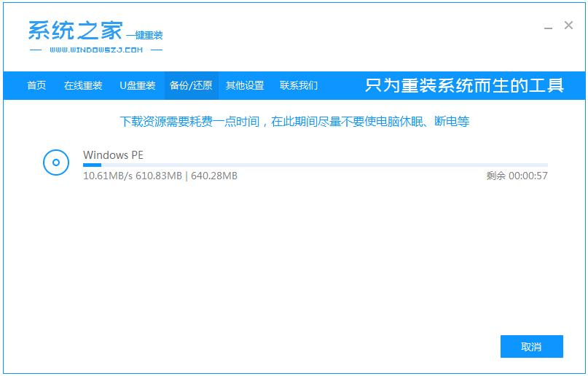
Task: Go to 备份/还原 tab
Action: click(191, 85)
